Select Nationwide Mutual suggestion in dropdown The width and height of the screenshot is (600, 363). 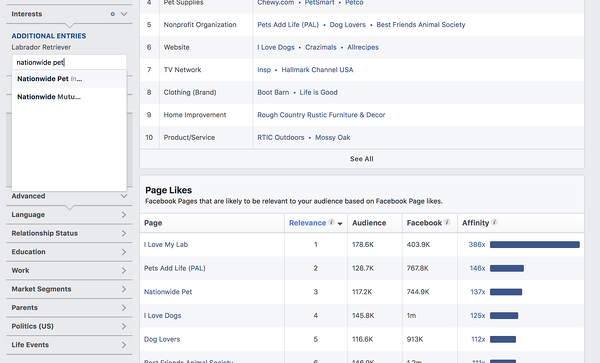[69, 97]
